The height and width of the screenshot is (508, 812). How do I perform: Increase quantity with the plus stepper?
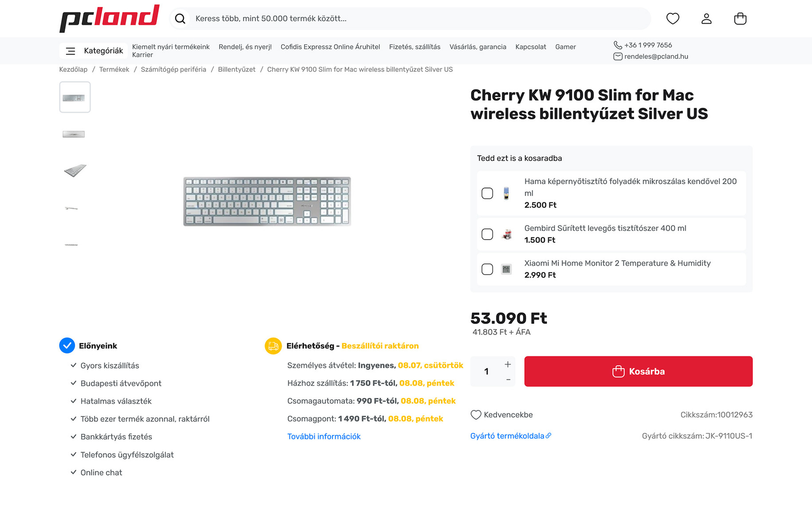[508, 364]
